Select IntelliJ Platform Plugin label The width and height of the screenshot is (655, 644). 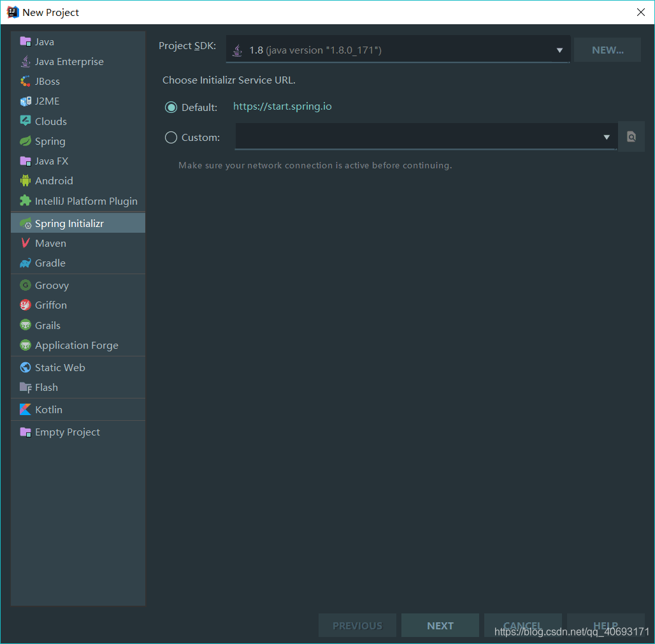click(86, 201)
